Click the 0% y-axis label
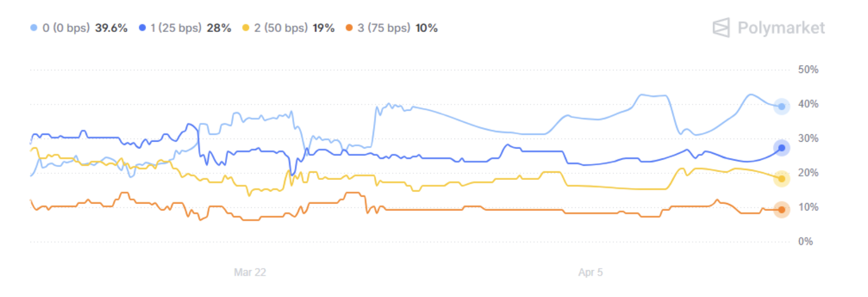Viewport: 868px width, 297px height. (x=805, y=241)
